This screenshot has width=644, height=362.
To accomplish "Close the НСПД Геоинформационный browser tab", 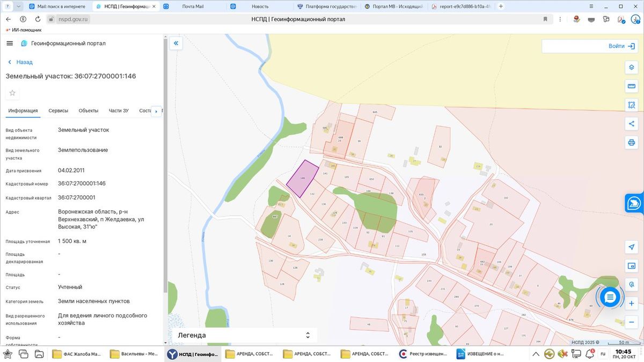I will [155, 6].
